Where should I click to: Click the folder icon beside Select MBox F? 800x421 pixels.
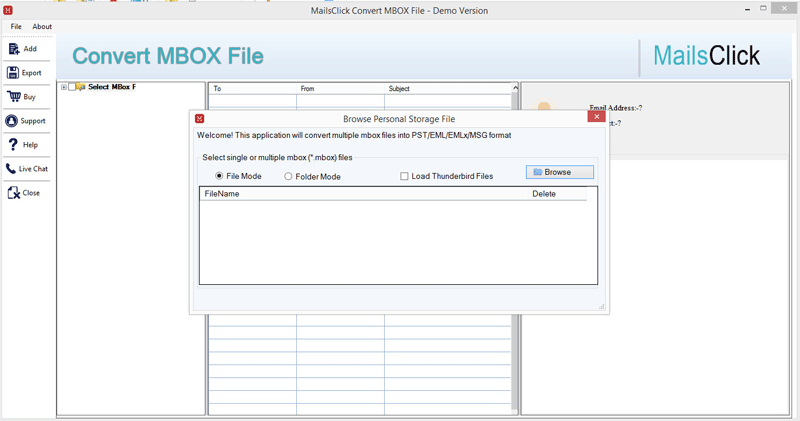pyautogui.click(x=81, y=87)
